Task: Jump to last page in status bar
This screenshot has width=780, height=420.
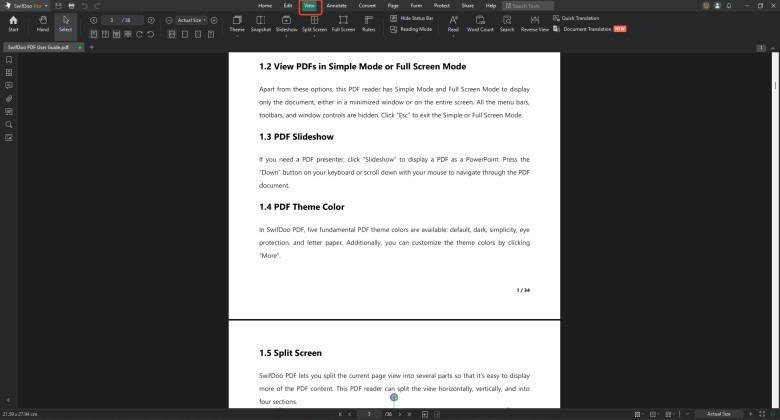Action: [409, 414]
